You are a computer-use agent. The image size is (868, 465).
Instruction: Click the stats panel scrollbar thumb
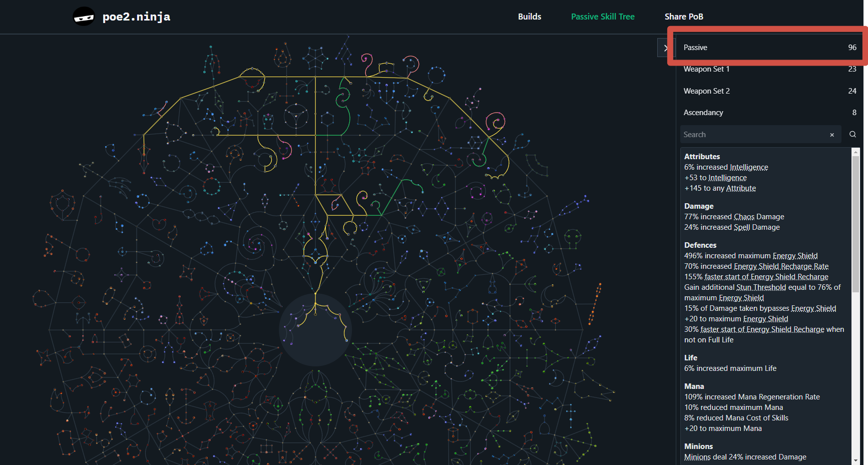coord(855,224)
